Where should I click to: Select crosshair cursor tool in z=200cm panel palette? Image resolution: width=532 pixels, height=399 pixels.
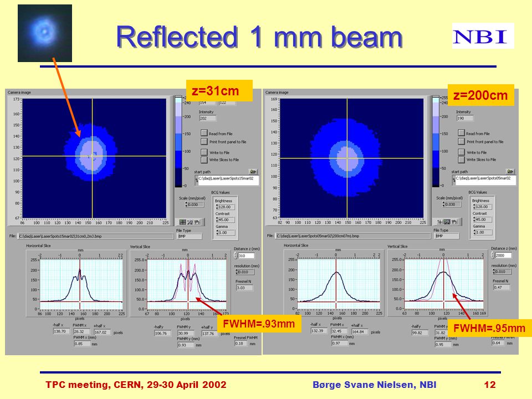click(440, 222)
